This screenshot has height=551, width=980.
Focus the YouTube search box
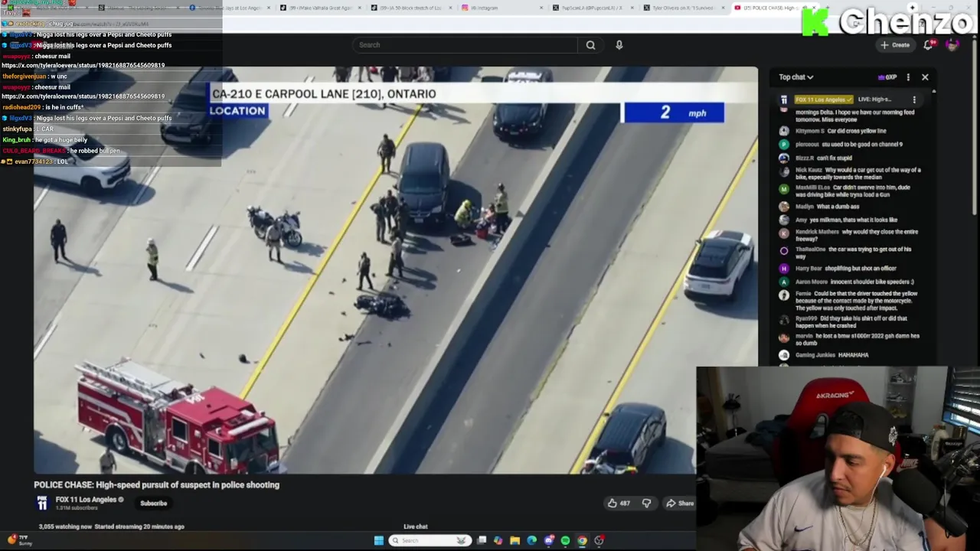465,45
